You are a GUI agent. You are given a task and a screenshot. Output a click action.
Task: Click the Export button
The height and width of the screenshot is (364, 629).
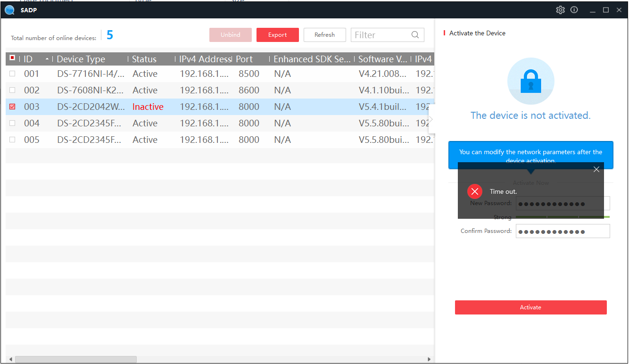[x=277, y=35]
